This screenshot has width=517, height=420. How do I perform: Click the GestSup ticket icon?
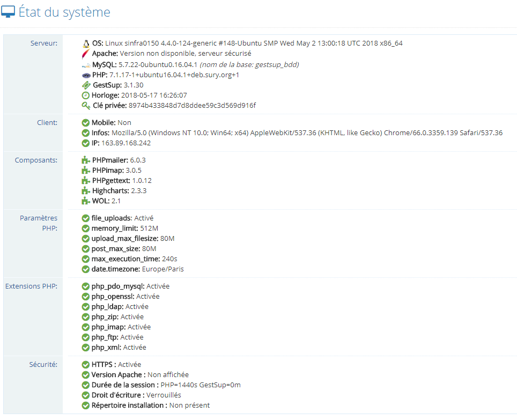86,85
